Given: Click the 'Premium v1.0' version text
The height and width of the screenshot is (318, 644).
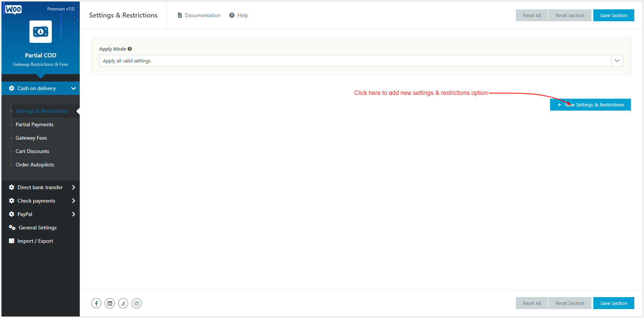Looking at the screenshot, I should coord(61,9).
